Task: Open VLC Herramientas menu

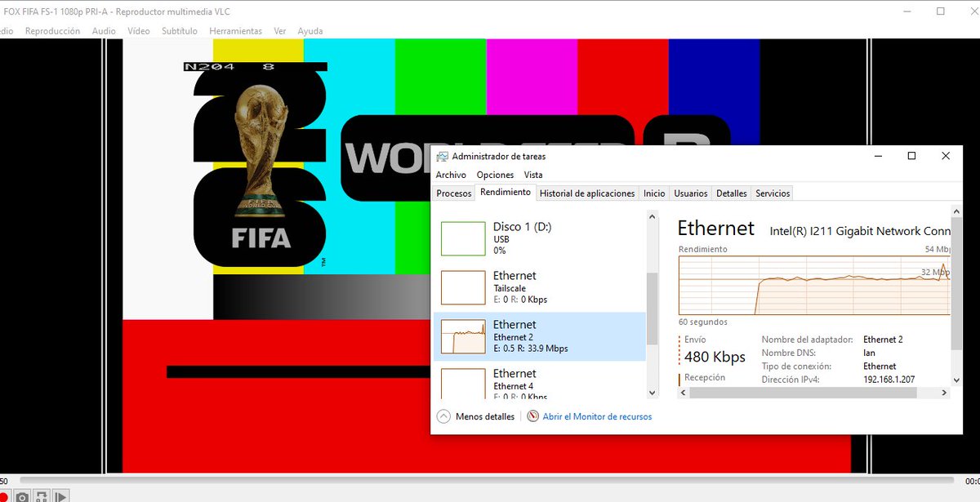Action: pyautogui.click(x=235, y=31)
